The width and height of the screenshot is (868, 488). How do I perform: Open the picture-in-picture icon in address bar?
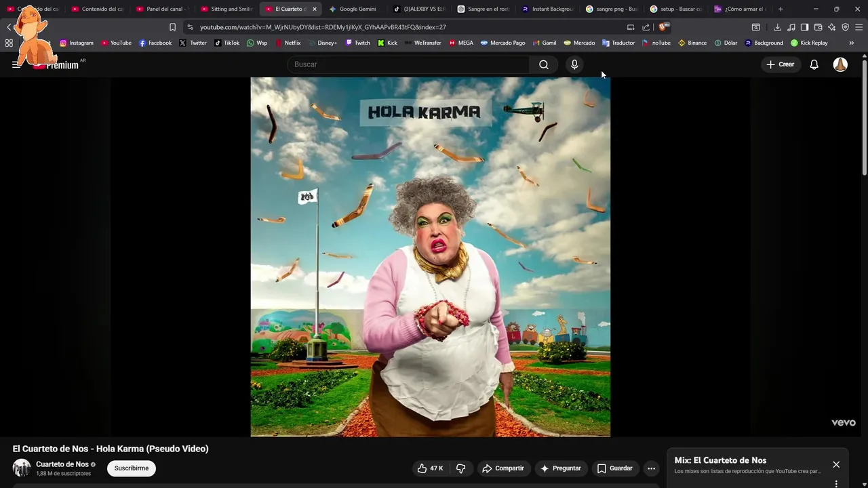pyautogui.click(x=631, y=27)
